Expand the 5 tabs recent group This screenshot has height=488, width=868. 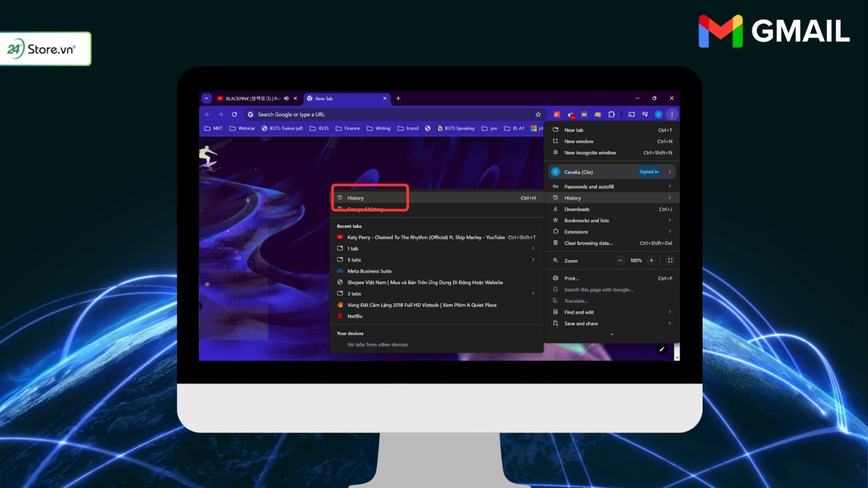437,260
